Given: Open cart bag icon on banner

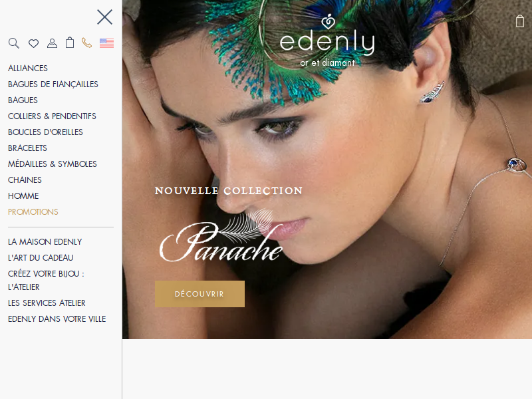Looking at the screenshot, I should point(520,21).
